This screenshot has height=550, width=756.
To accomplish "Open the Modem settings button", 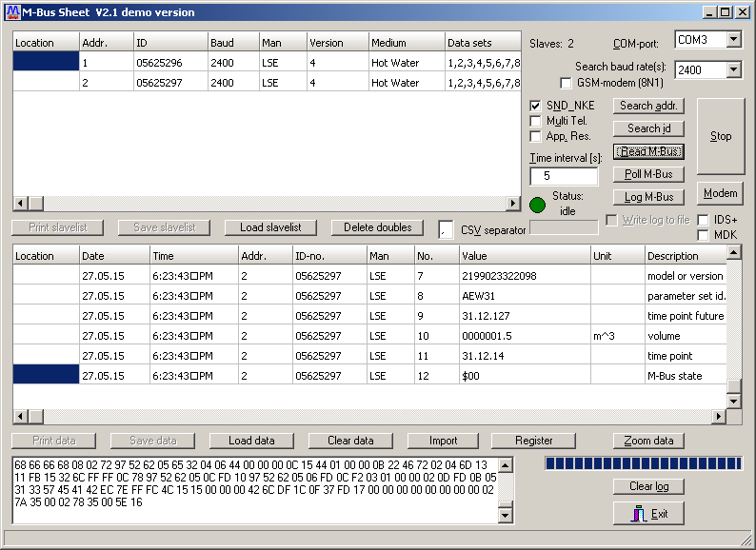I will [720, 193].
